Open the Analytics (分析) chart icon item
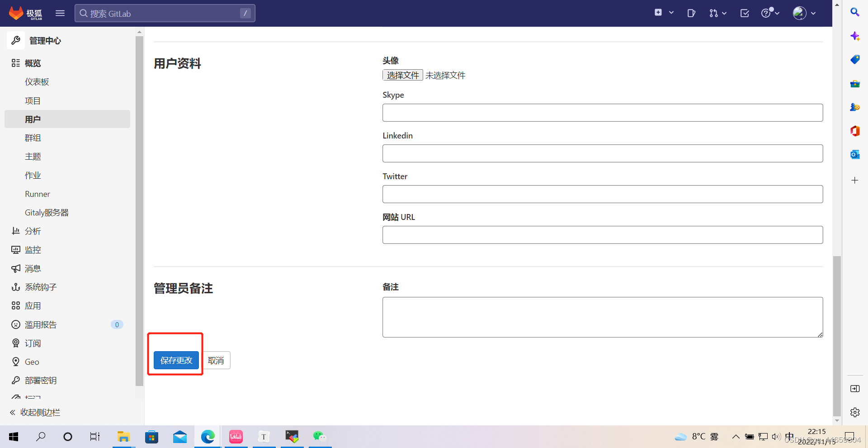The width and height of the screenshot is (868, 448). [x=67, y=231]
